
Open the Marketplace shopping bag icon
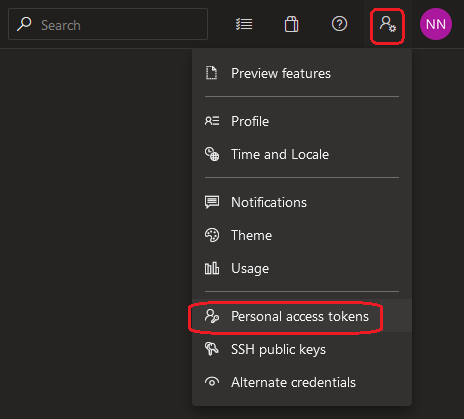(x=291, y=24)
